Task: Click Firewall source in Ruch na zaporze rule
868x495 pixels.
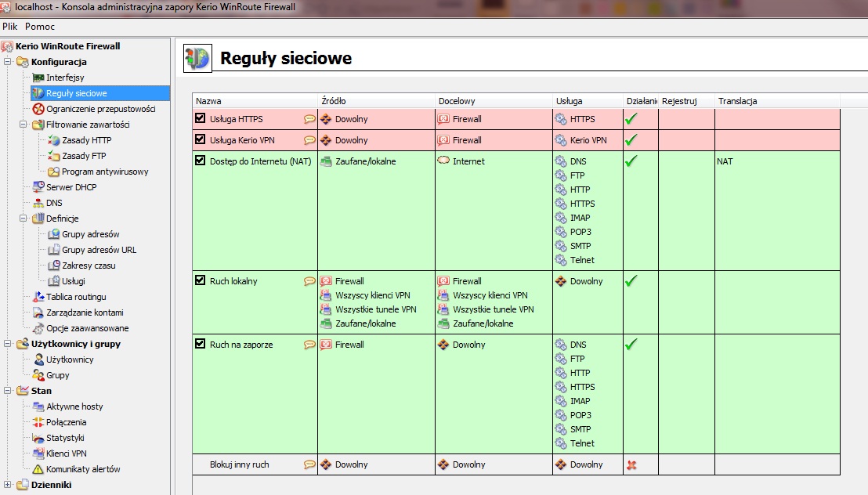Action: (x=349, y=345)
